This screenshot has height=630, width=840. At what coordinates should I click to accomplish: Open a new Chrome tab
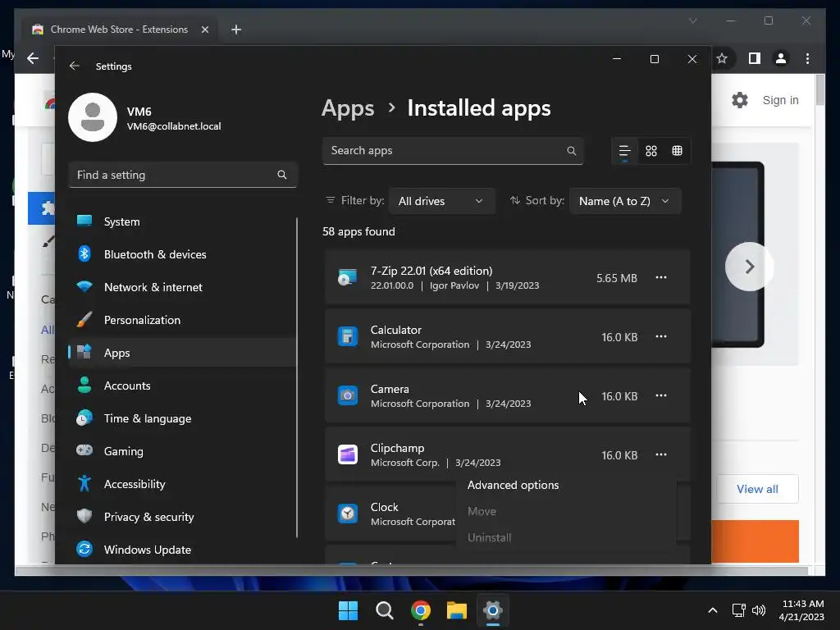[235, 30]
